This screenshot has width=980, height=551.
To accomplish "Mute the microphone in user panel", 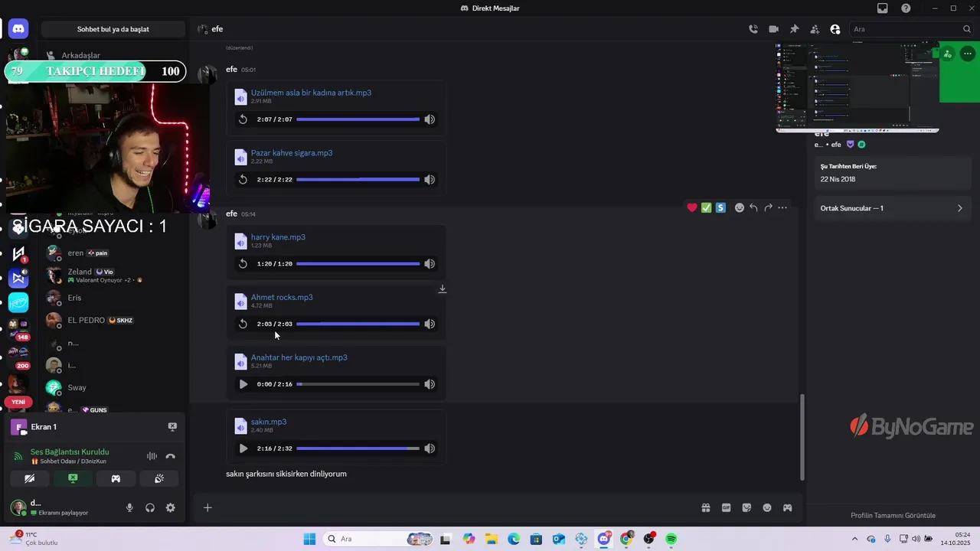I will [129, 507].
